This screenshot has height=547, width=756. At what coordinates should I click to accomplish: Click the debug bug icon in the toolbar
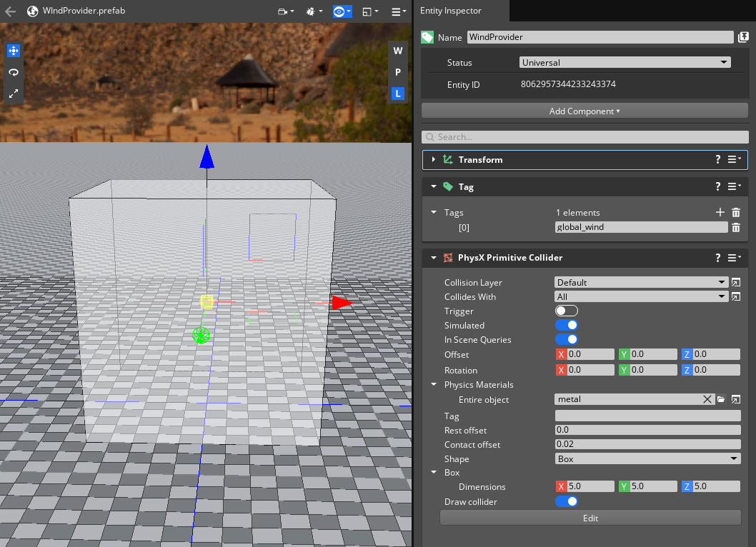click(310, 11)
